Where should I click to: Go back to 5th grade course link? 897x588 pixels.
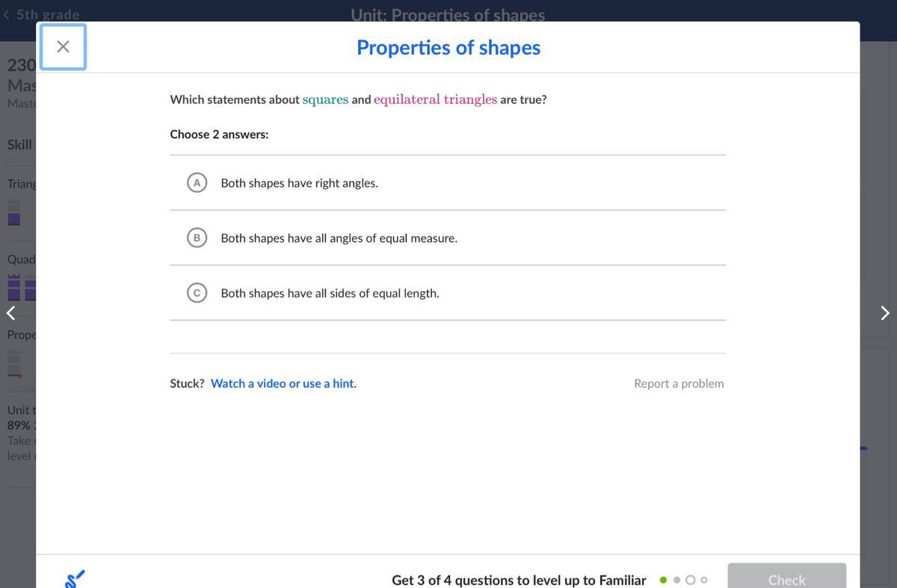click(48, 14)
